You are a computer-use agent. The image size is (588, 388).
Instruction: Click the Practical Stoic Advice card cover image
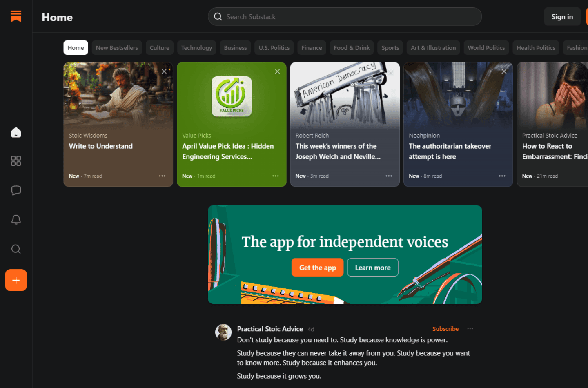552,96
